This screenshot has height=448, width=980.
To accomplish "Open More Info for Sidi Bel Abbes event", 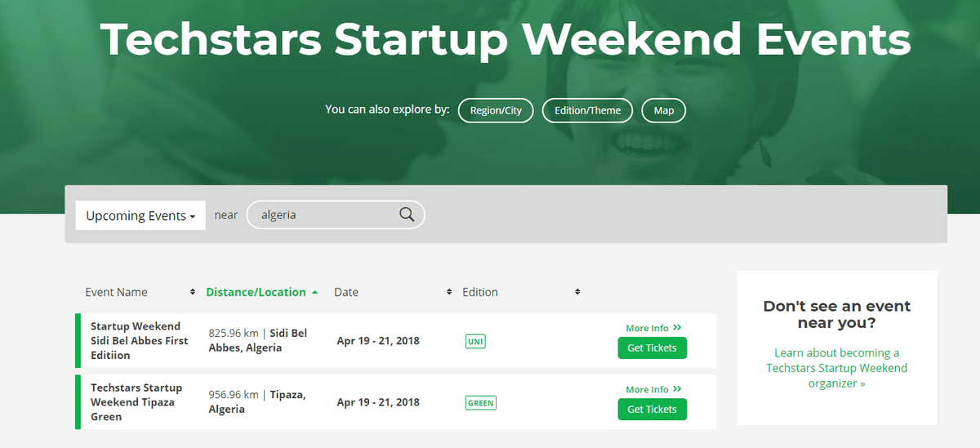I will click(653, 329).
